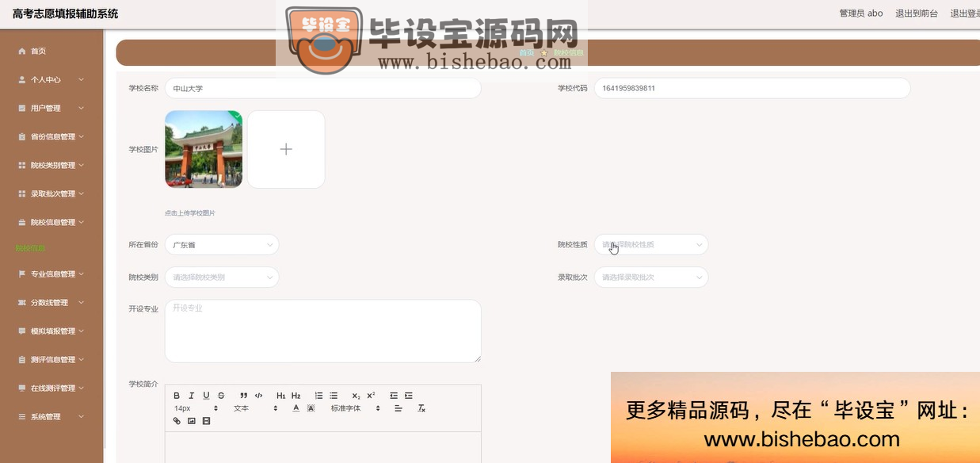Click the 院校信息 breadcrumb link
980x463 pixels.
click(569, 53)
